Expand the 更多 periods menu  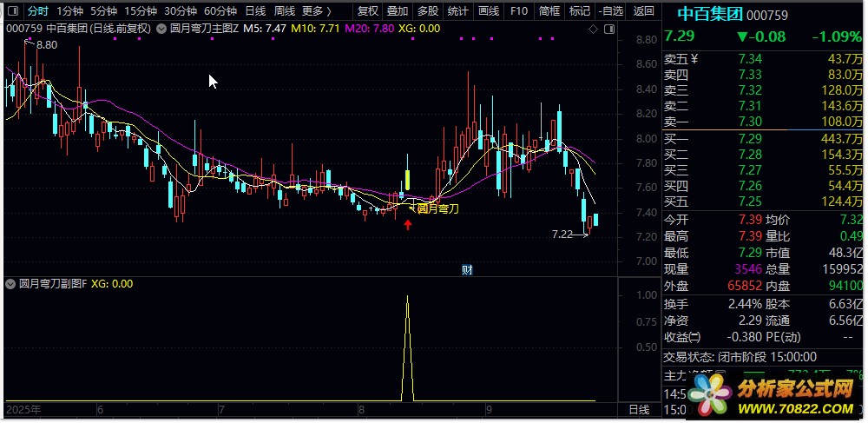[317, 11]
